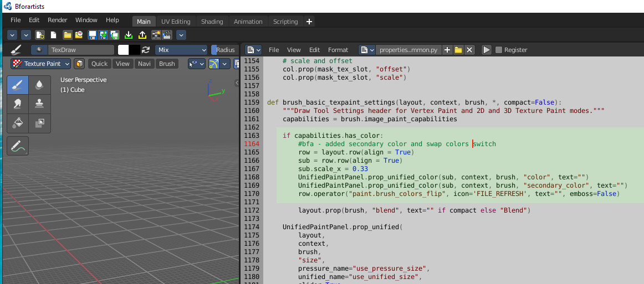Screen dimensions: 644x284
Task: Run the script with the play icon
Action: point(486,50)
